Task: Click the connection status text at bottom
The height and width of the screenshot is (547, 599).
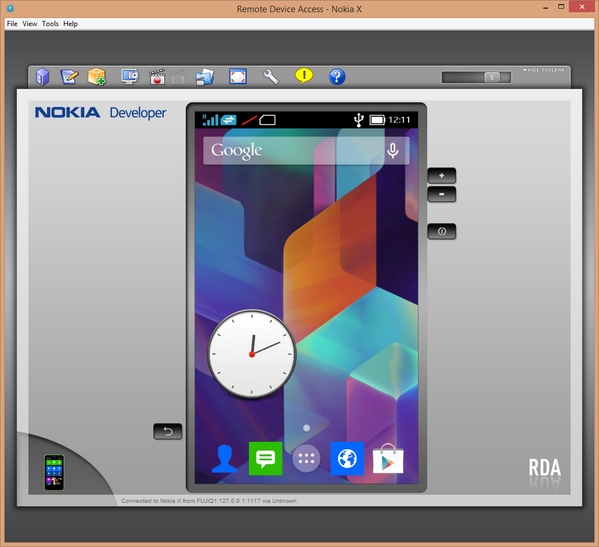Action: point(209,501)
